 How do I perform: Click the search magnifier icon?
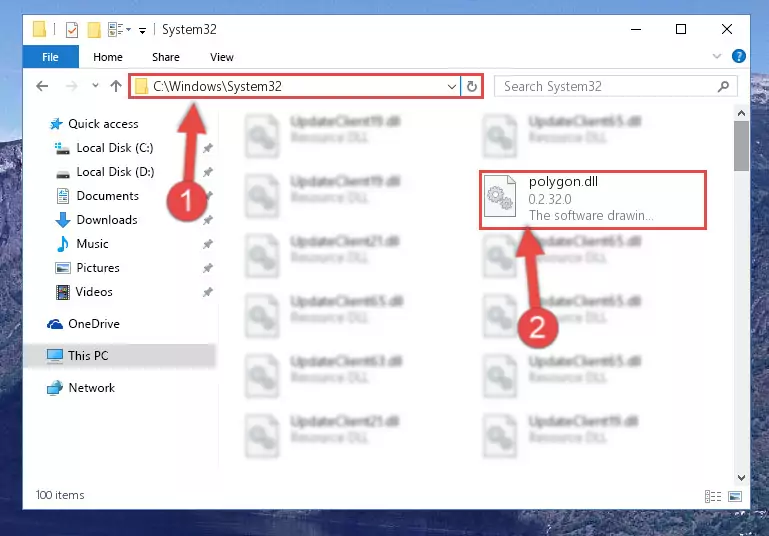[x=723, y=87]
